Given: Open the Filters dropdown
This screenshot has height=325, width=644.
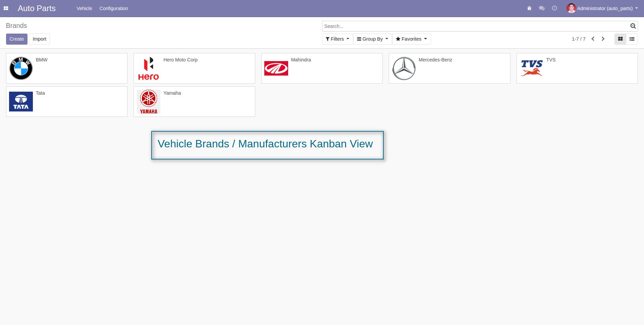Looking at the screenshot, I should (337, 39).
